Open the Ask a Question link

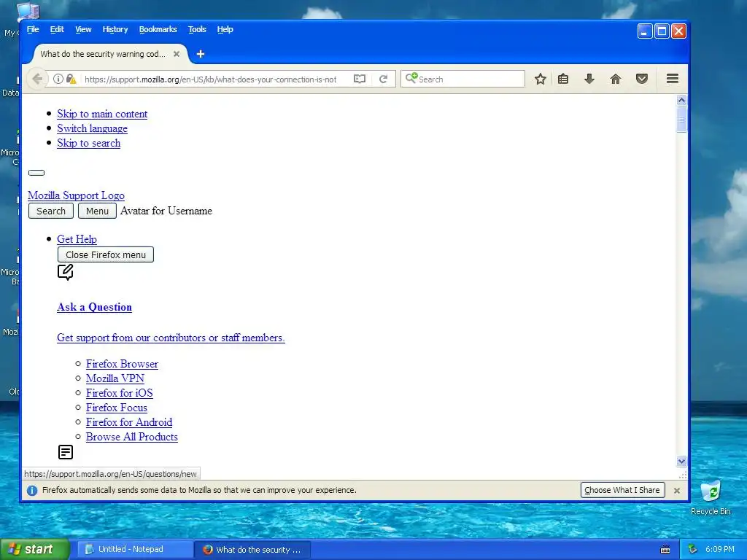tap(94, 307)
